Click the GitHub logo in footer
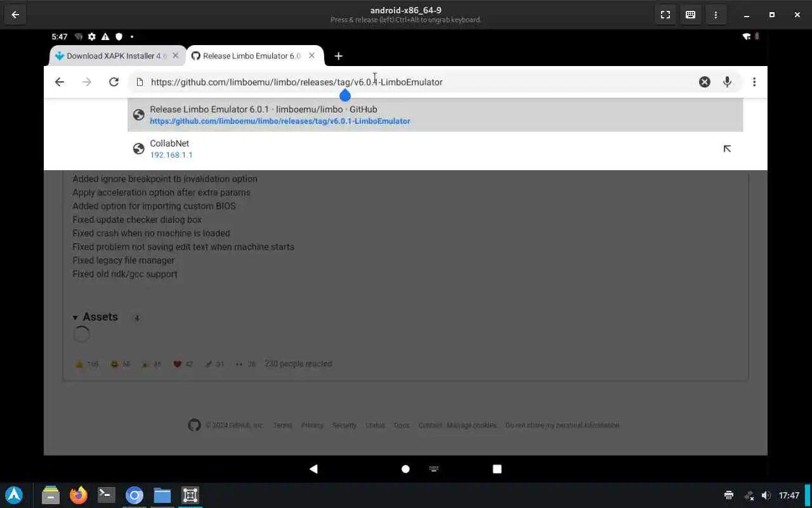The width and height of the screenshot is (812, 508). [x=194, y=425]
